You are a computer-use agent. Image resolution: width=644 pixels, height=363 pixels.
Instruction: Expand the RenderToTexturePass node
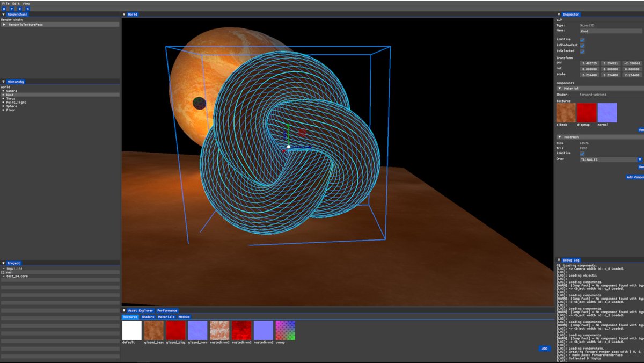click(x=4, y=25)
